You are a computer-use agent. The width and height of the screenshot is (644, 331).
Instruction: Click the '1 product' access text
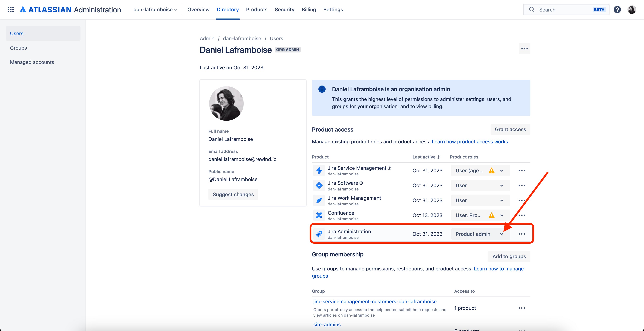(465, 308)
